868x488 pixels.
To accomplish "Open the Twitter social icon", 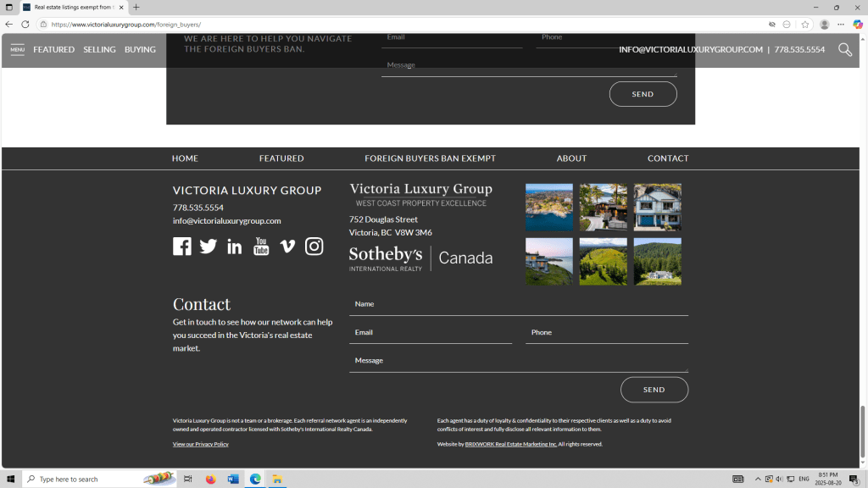I will coord(209,247).
